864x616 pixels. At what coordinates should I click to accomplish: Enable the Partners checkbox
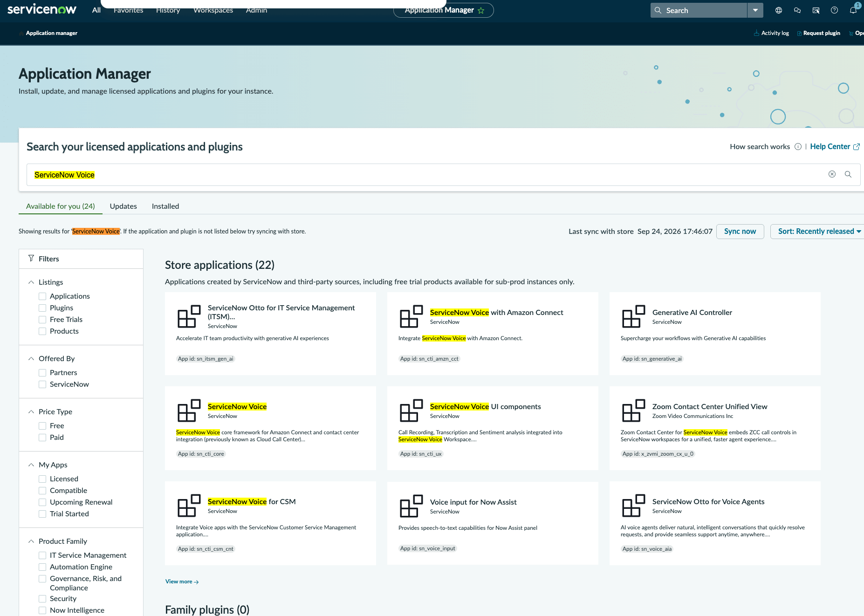pyautogui.click(x=42, y=373)
